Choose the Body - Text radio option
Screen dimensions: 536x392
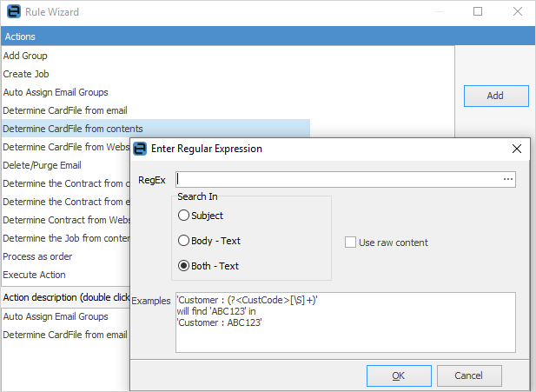[x=183, y=241]
